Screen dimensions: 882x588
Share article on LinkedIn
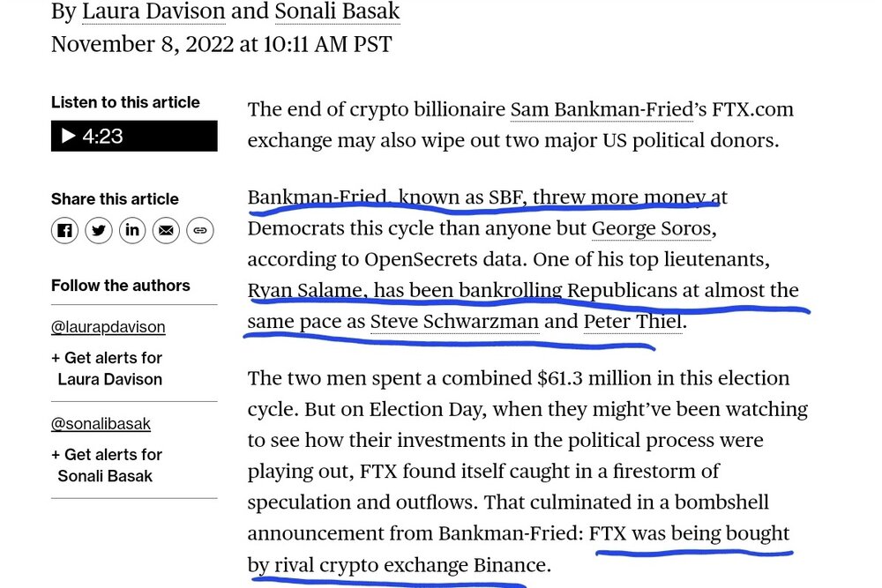(x=132, y=231)
